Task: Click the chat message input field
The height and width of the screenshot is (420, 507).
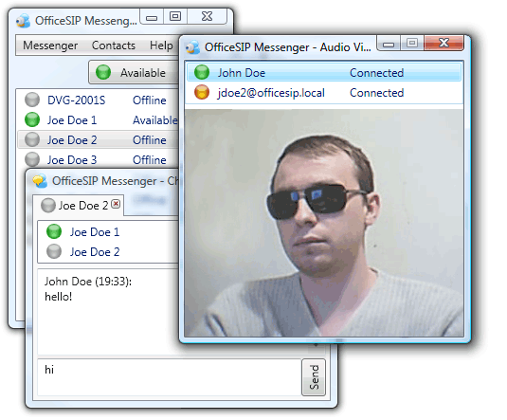Action: pyautogui.click(x=170, y=377)
